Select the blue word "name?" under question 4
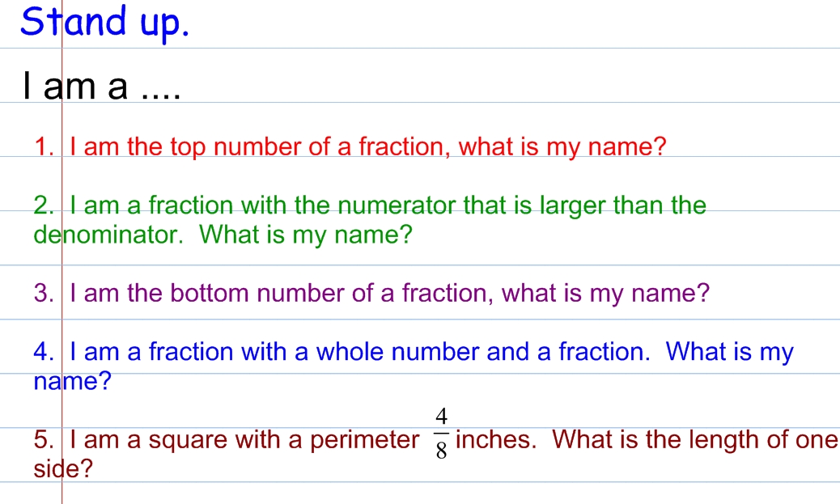Image resolution: width=840 pixels, height=504 pixels. coord(72,381)
